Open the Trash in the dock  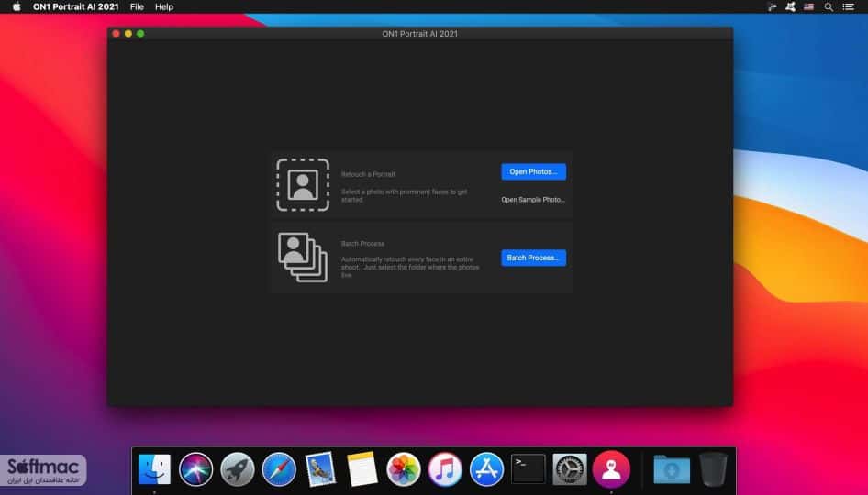(x=713, y=469)
